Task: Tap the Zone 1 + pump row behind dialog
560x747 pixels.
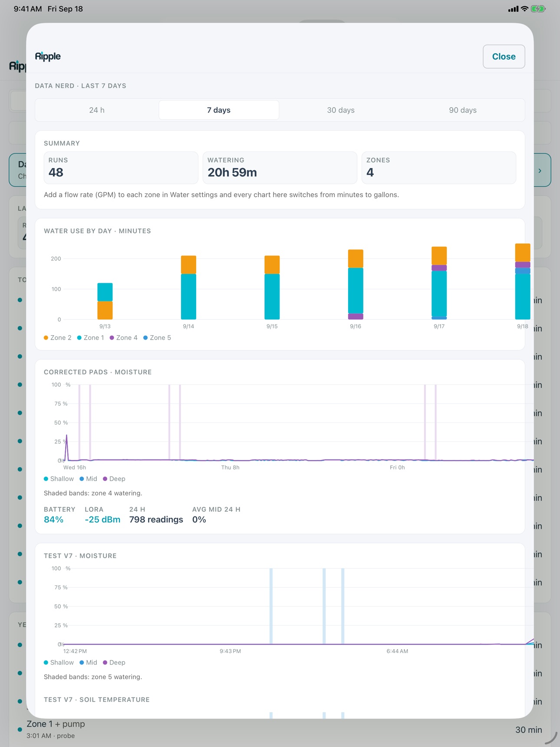Action: [x=280, y=729]
